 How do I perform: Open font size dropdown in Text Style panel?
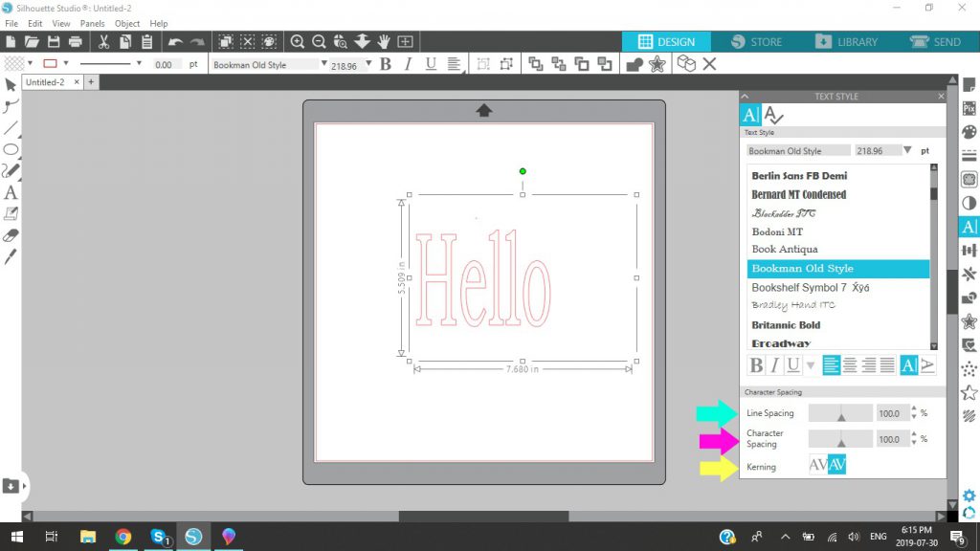point(907,150)
